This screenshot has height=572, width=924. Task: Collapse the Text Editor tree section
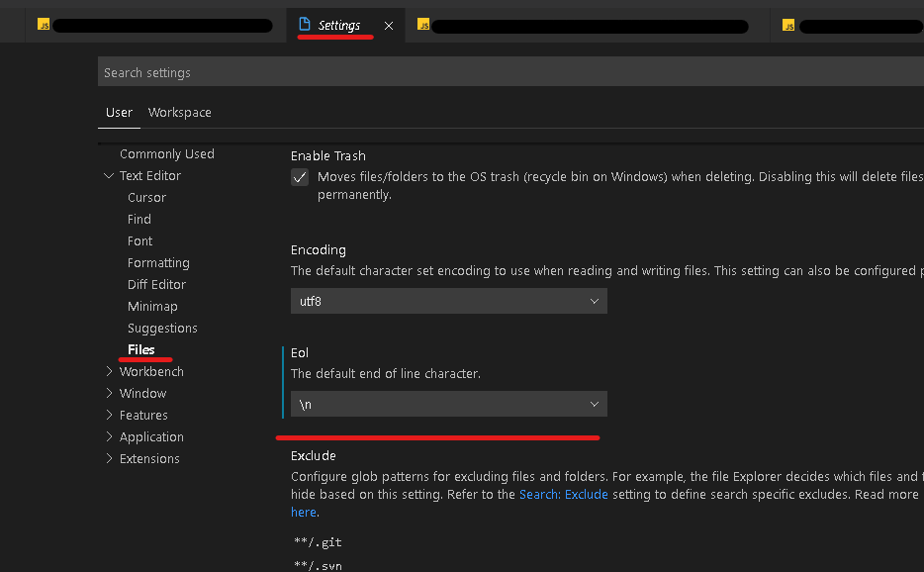[109, 176]
